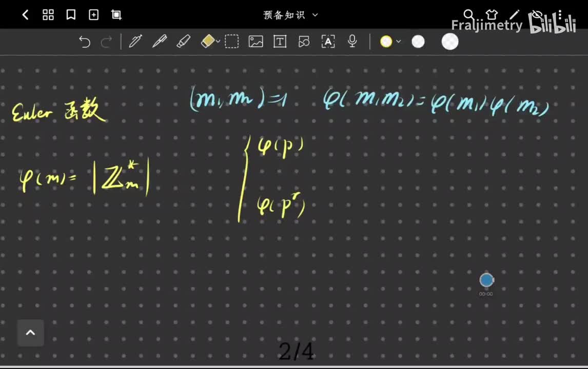Add a new page with plus icon
This screenshot has height=369, width=588.
[x=93, y=15]
